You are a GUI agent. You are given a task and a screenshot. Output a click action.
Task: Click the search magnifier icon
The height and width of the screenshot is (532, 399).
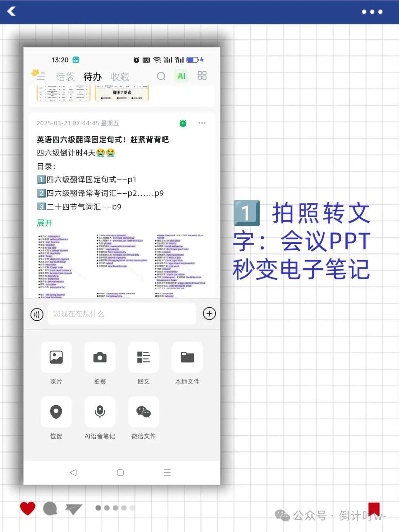(x=161, y=76)
